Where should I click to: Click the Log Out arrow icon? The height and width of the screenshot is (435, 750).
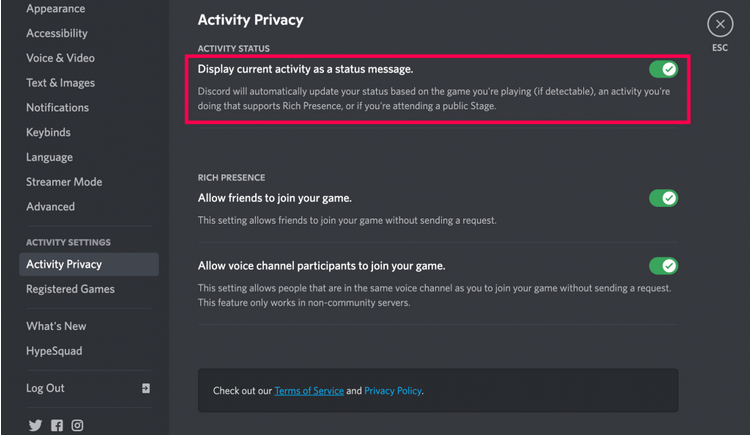[x=146, y=388]
